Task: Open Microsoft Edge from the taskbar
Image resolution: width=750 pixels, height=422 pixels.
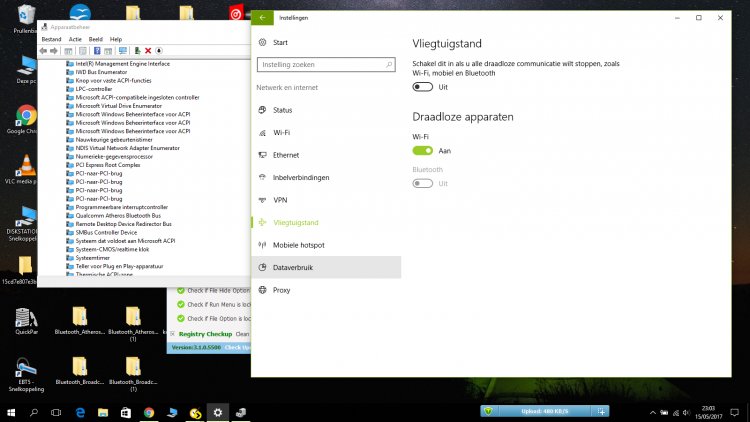Action: 80,412
